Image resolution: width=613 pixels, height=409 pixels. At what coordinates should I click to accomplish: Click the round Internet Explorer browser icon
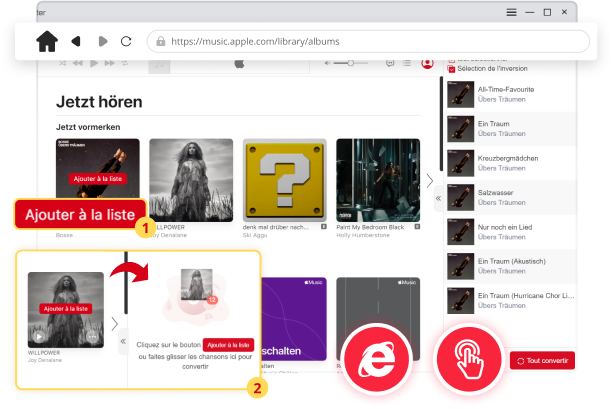point(376,359)
